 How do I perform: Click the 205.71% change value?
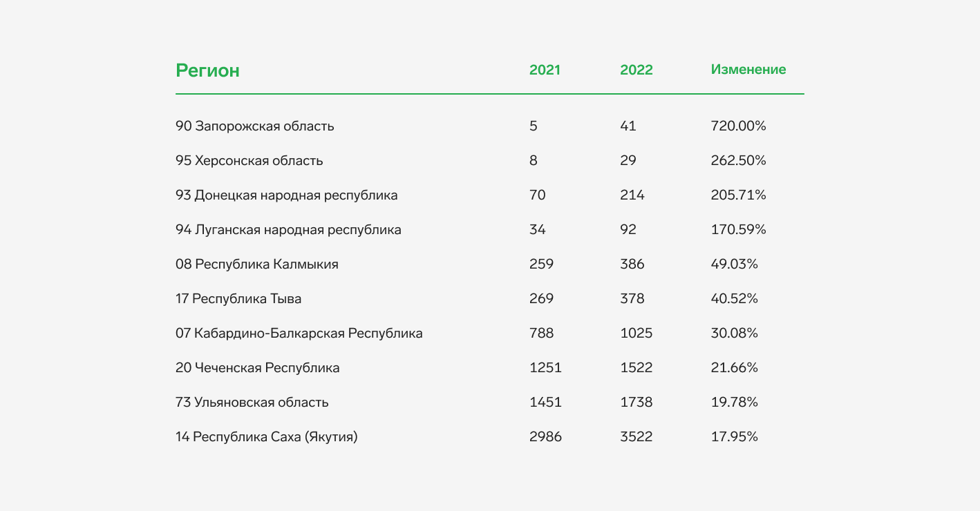tap(739, 195)
